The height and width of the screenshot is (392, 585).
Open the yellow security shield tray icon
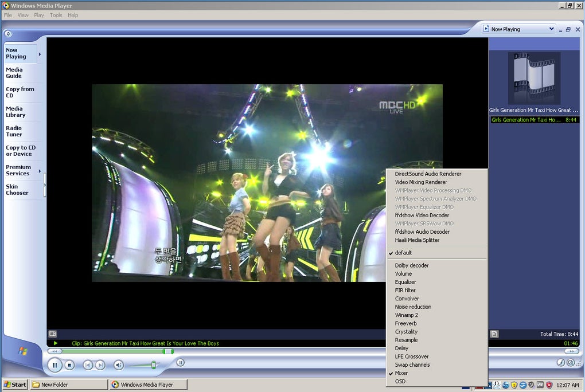pos(514,385)
